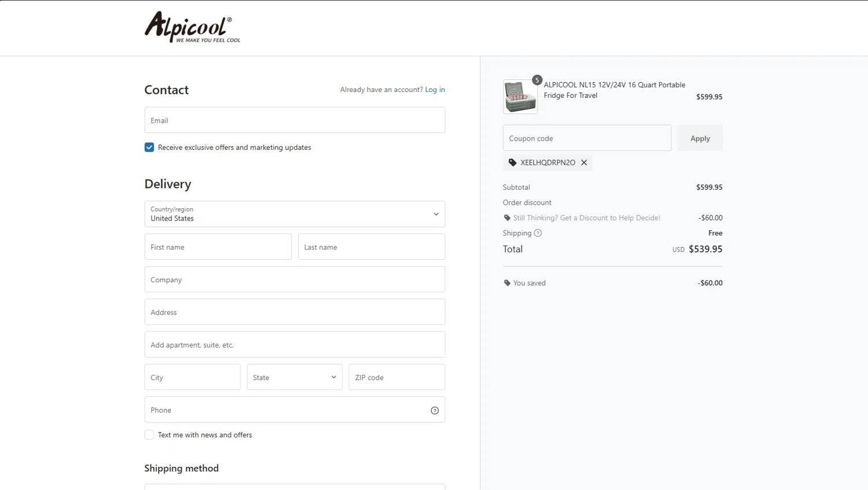Click the order discount amount -$60.00
The height and width of the screenshot is (490, 868).
click(x=711, y=218)
